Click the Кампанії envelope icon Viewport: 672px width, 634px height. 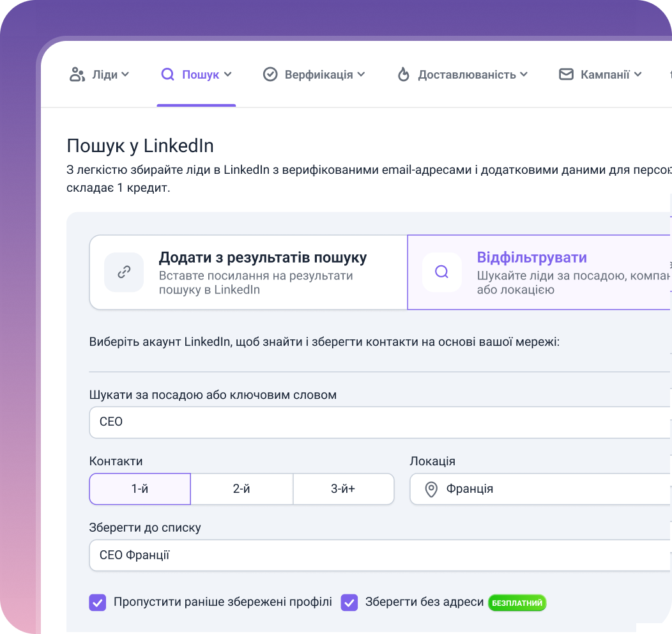point(566,75)
